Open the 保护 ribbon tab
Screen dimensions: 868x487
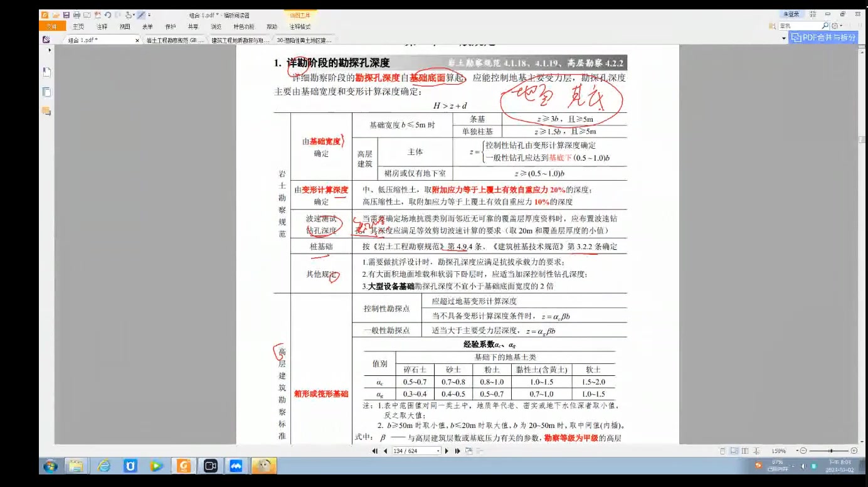point(171,27)
